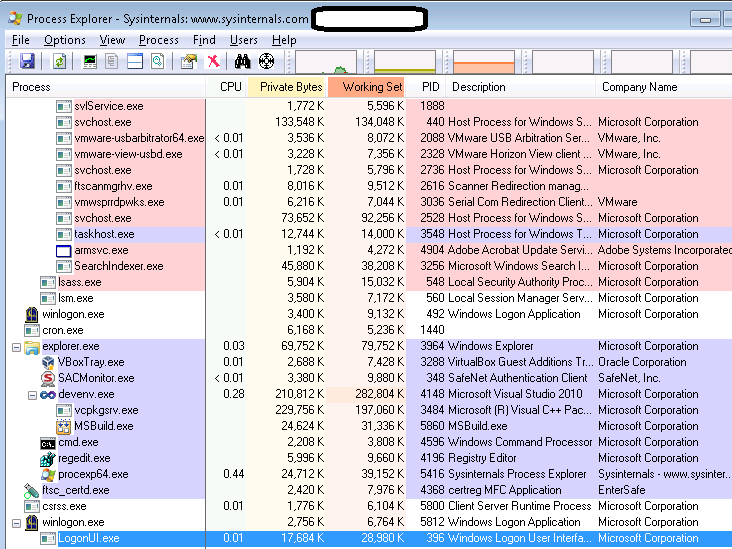732x549 pixels.
Task: Select the SearchIndexer.exe process row
Action: 118,266
